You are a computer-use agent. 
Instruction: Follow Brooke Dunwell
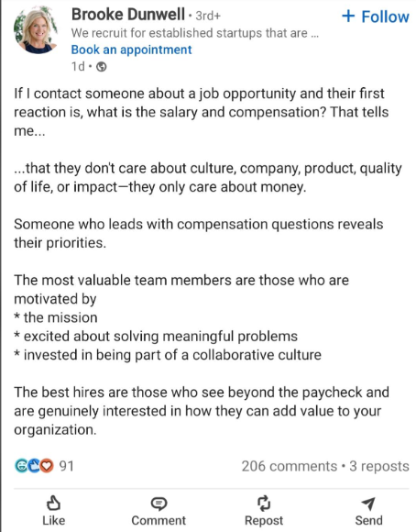tap(376, 17)
